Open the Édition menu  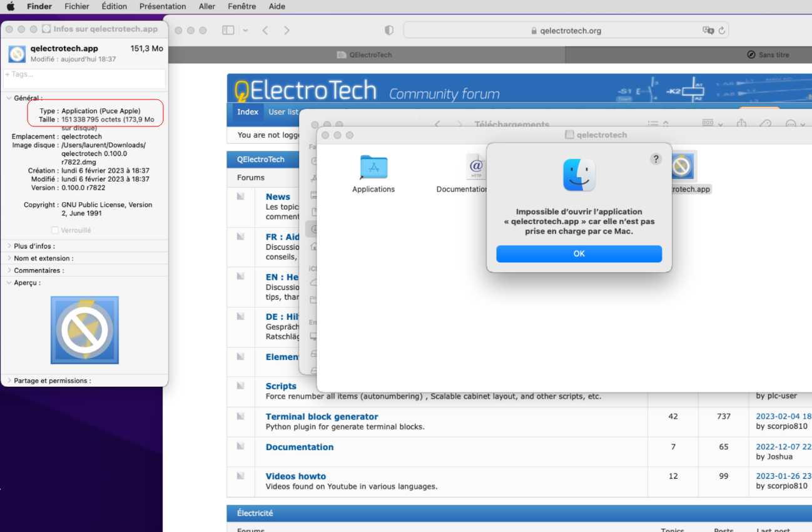[x=114, y=6]
